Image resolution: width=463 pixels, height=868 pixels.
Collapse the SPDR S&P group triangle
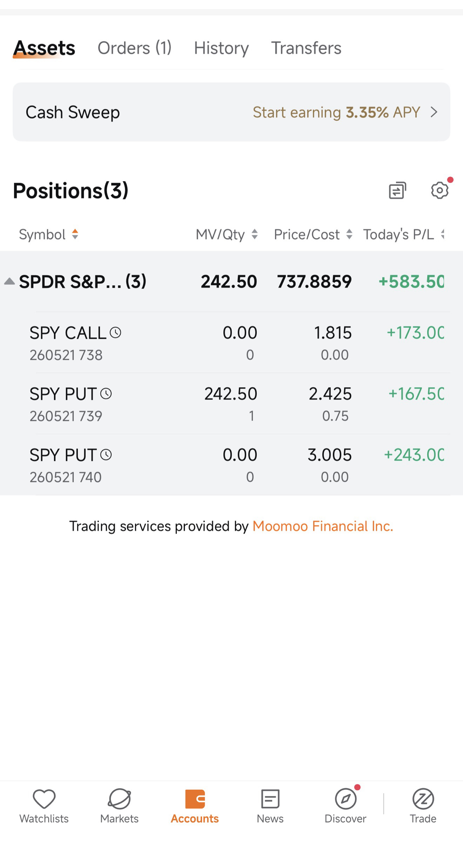pos(10,281)
